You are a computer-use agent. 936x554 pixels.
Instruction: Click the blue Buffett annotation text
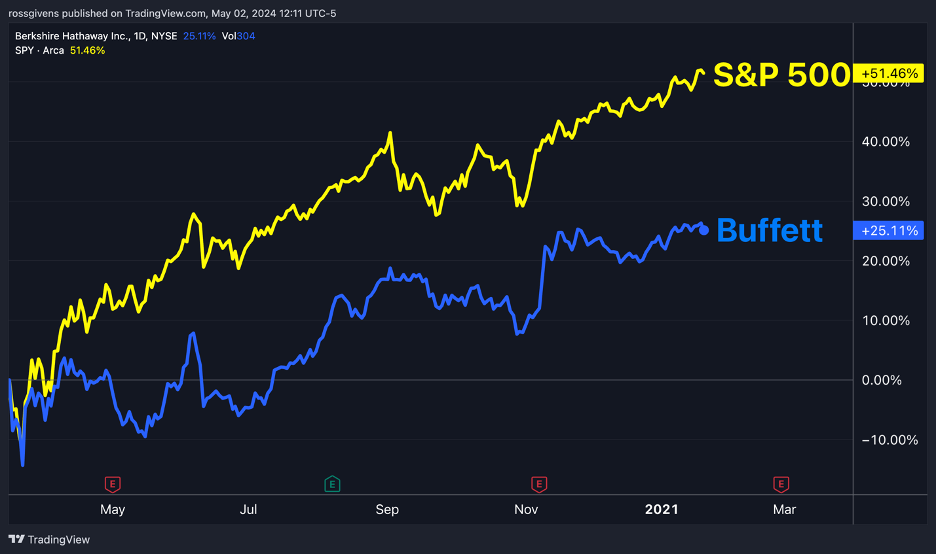(x=769, y=230)
